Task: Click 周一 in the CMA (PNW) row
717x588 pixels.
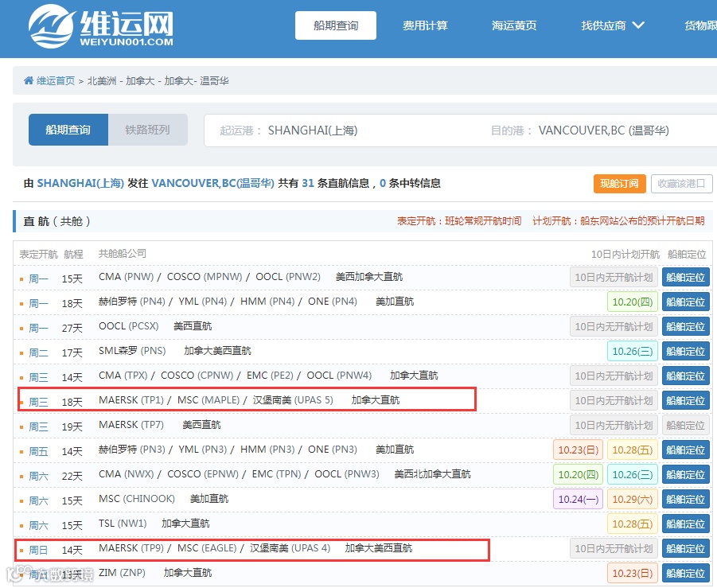Action: (x=38, y=279)
